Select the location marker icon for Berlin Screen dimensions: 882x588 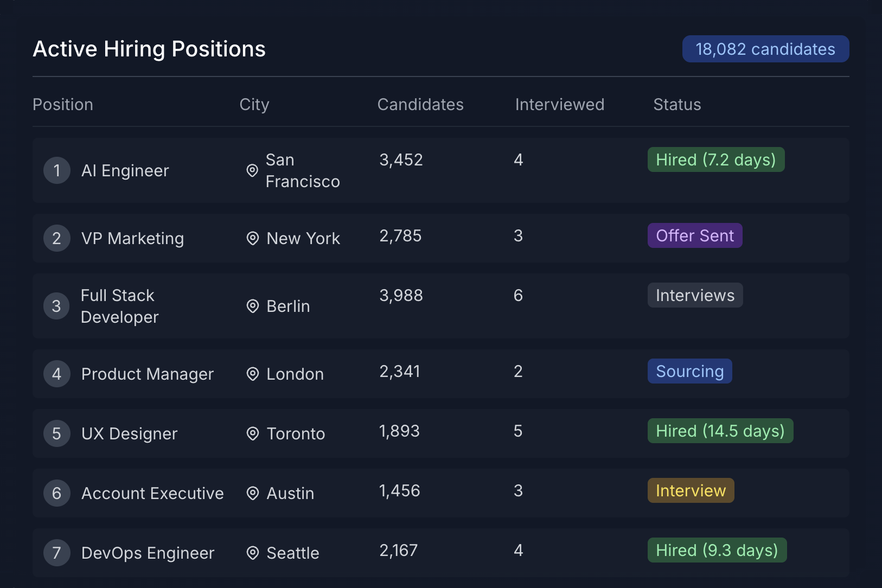[x=252, y=306]
